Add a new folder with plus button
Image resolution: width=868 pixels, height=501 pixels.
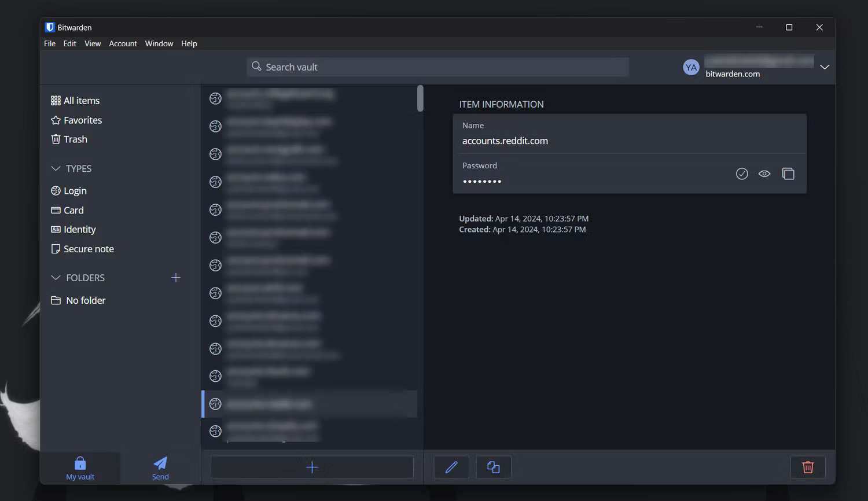[x=176, y=278]
